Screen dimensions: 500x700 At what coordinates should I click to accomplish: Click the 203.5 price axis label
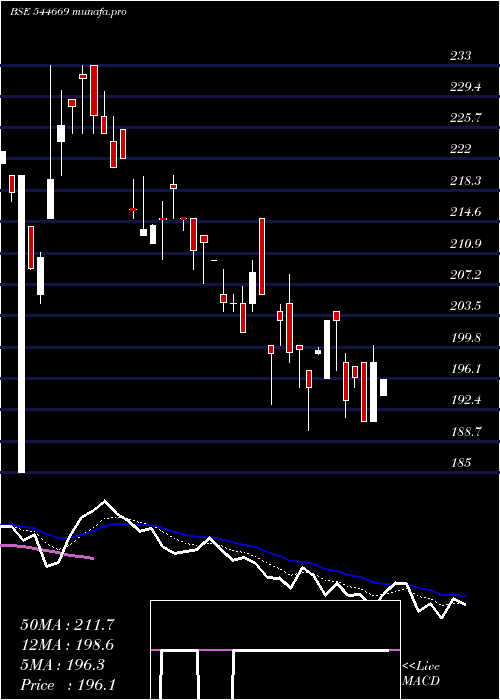pos(466,306)
